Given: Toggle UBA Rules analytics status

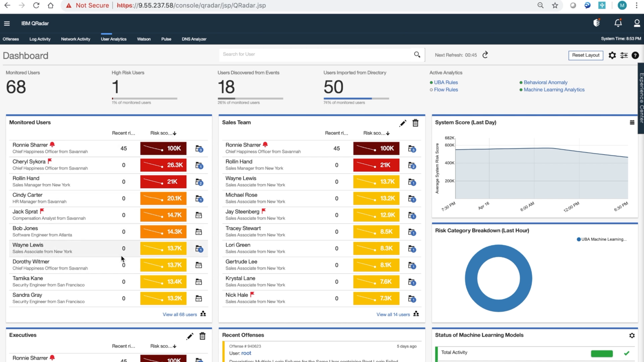Looking at the screenshot, I should [446, 82].
